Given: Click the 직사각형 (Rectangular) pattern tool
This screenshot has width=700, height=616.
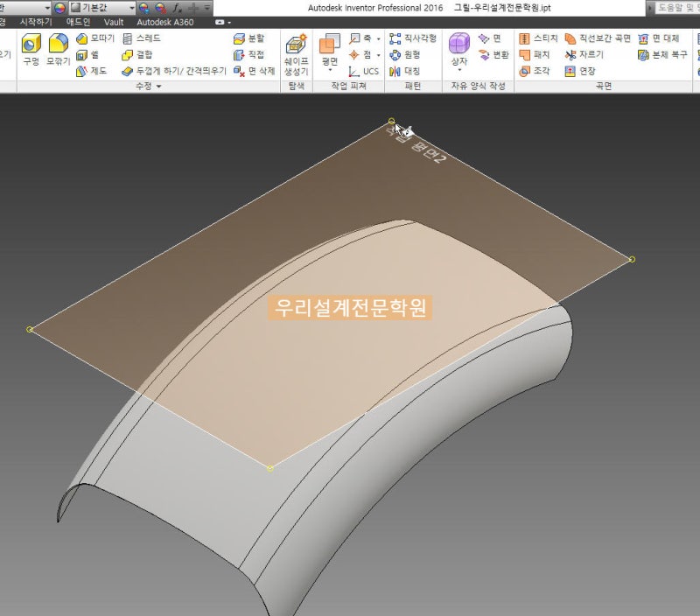Looking at the screenshot, I should [x=412, y=38].
